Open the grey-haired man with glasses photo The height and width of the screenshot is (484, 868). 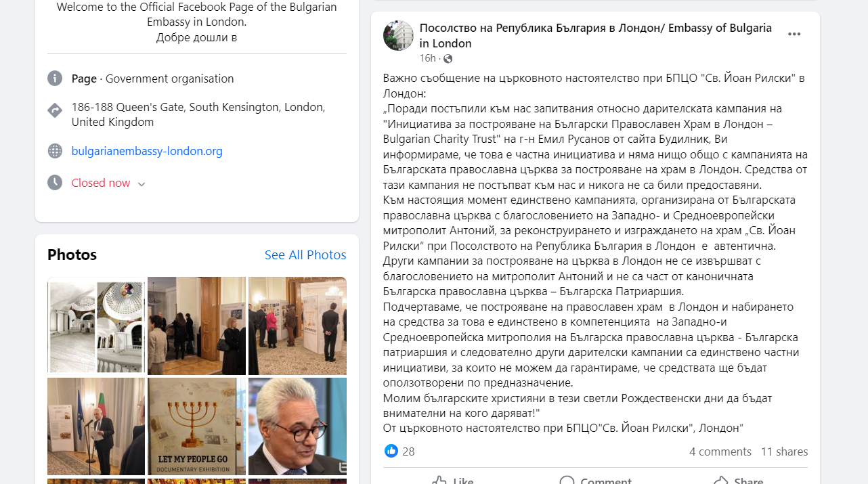pos(297,426)
